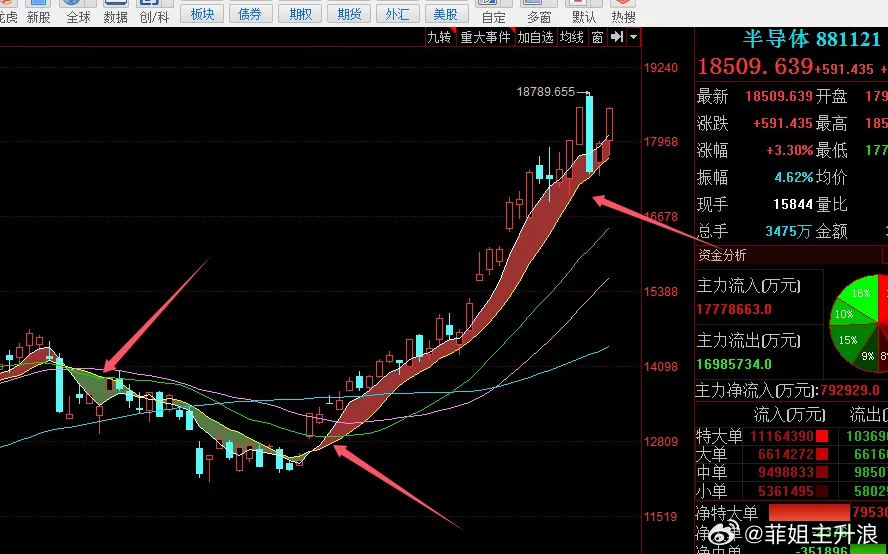This screenshot has height=554, width=888.
Task: Open the 创/科 toolbar item
Action: 155,11
